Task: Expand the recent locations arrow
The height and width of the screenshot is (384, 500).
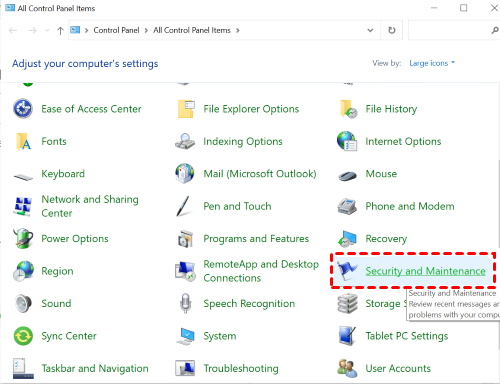Action: 47,31
